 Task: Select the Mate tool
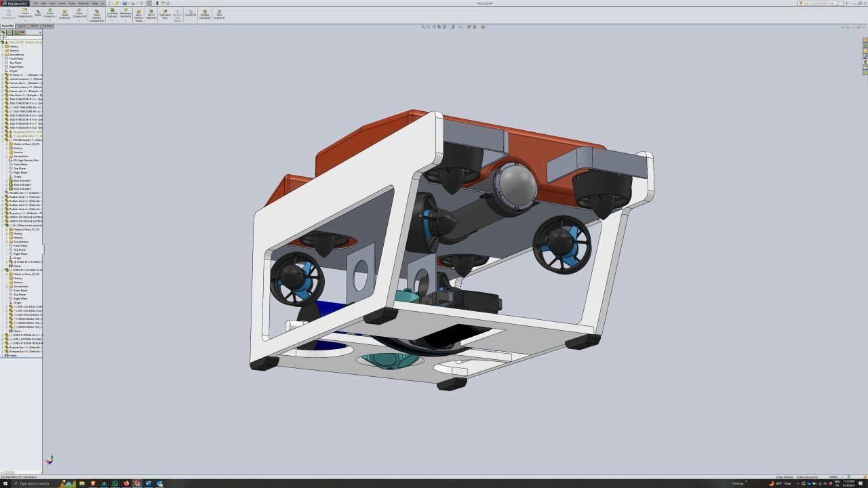click(x=38, y=12)
